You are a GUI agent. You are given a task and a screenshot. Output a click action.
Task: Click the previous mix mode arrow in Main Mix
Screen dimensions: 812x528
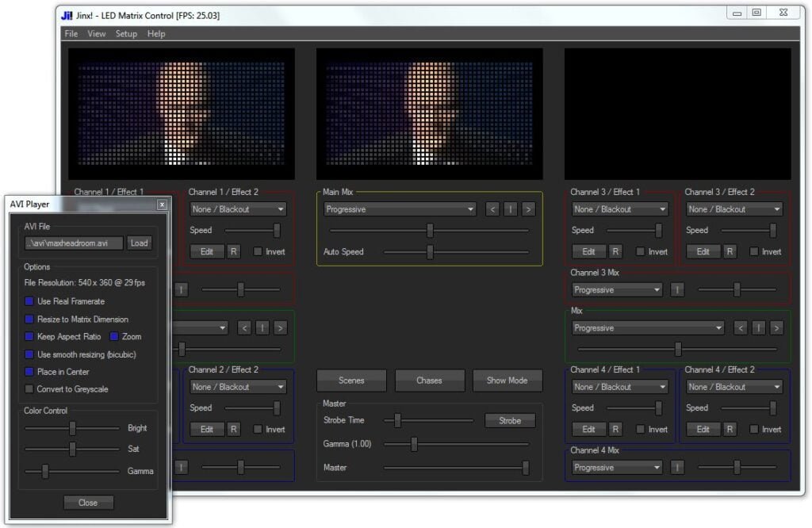tap(492, 209)
